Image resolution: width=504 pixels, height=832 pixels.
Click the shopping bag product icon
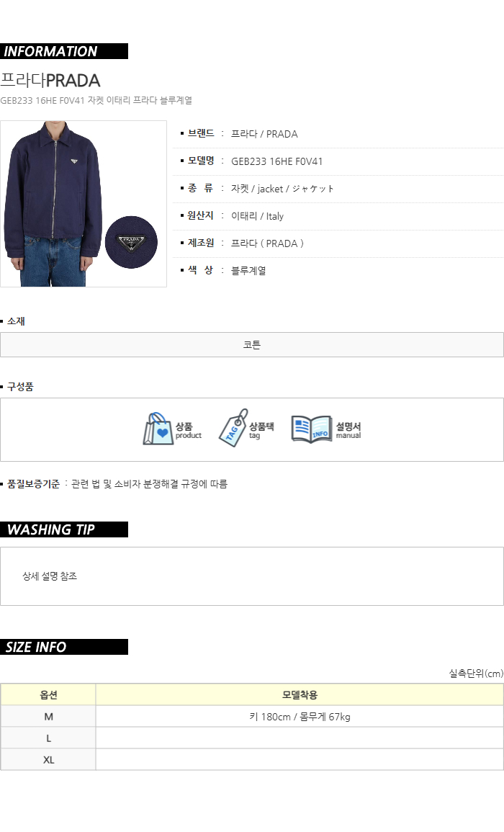(x=158, y=429)
